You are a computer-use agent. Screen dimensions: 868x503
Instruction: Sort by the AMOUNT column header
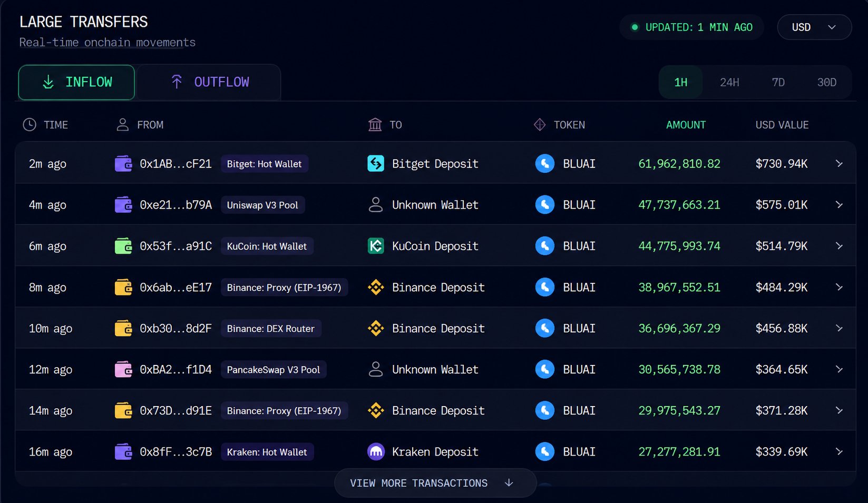tap(686, 125)
